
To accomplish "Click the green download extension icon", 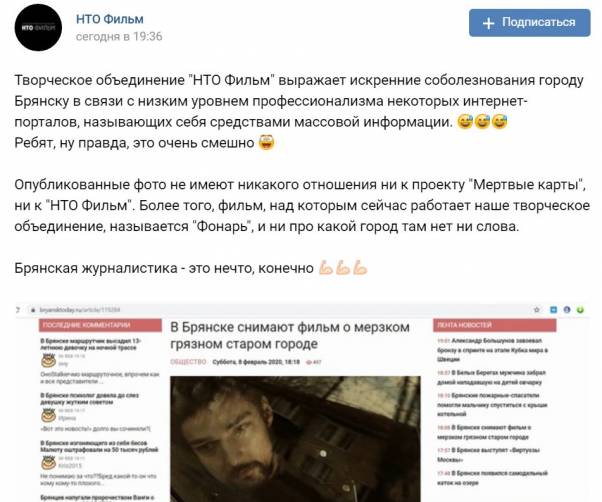I will click(x=580, y=310).
